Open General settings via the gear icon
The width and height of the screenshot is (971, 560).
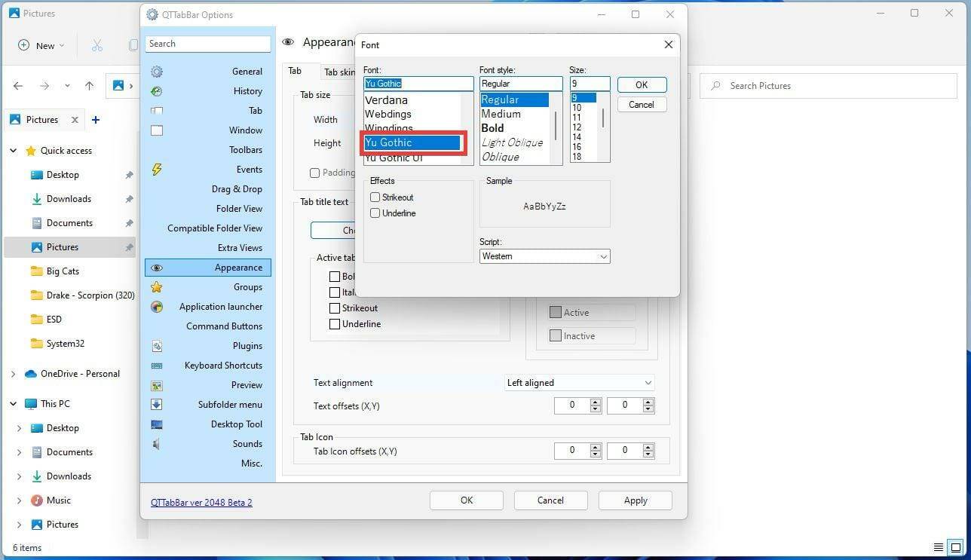(157, 71)
